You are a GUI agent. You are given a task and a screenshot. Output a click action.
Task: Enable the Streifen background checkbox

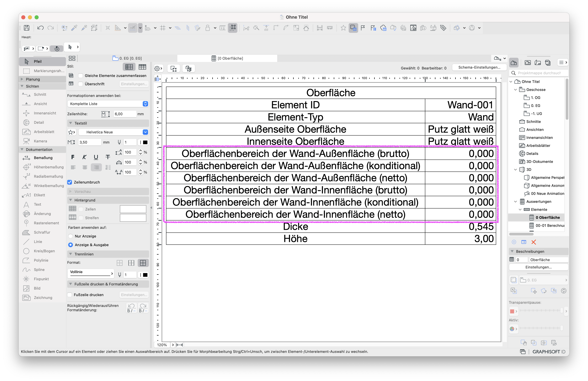coord(81,218)
